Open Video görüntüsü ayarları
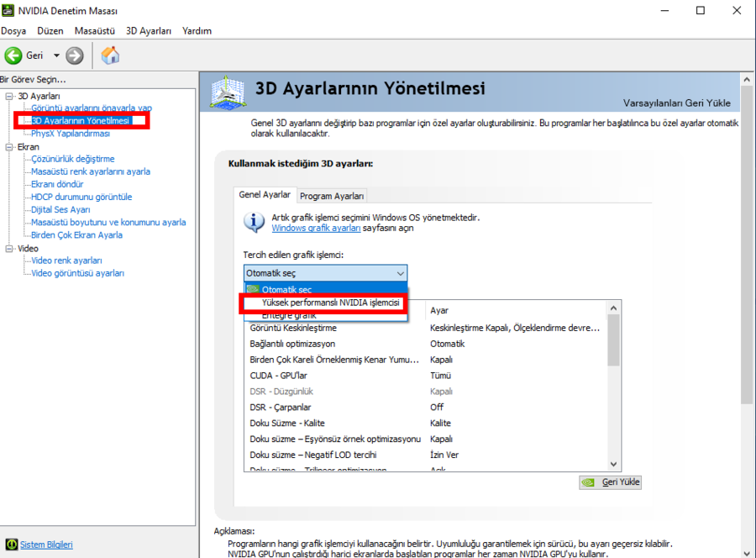Viewport: 756px width, 558px height. pyautogui.click(x=77, y=273)
